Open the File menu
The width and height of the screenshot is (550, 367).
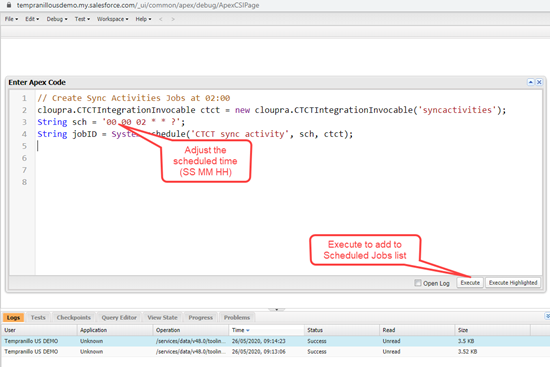click(11, 19)
